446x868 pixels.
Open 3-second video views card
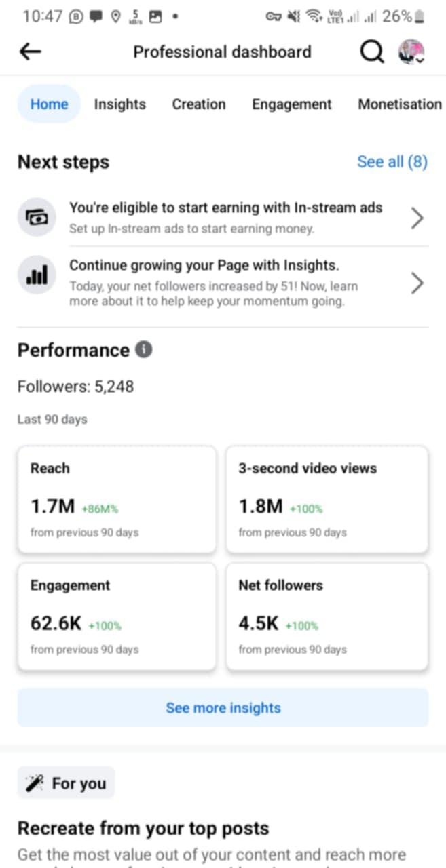tap(327, 499)
